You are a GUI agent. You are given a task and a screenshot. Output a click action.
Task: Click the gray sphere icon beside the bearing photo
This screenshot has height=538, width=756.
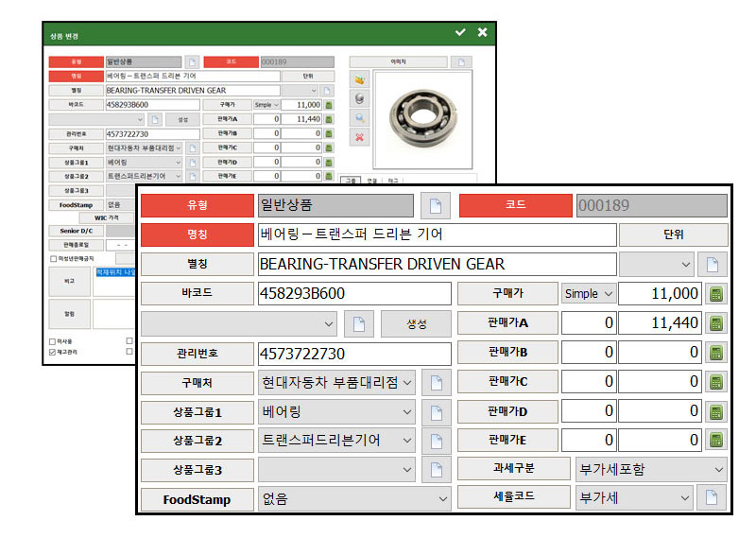click(359, 98)
